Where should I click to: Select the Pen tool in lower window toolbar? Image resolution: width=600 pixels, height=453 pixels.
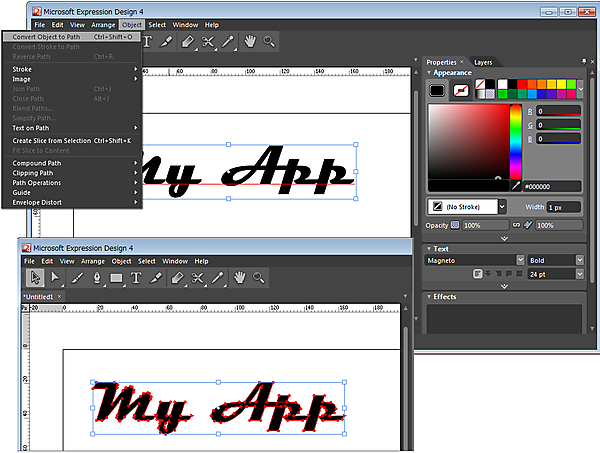click(96, 277)
